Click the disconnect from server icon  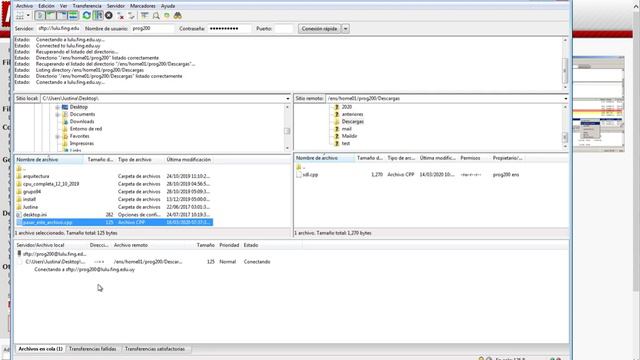coord(120,16)
